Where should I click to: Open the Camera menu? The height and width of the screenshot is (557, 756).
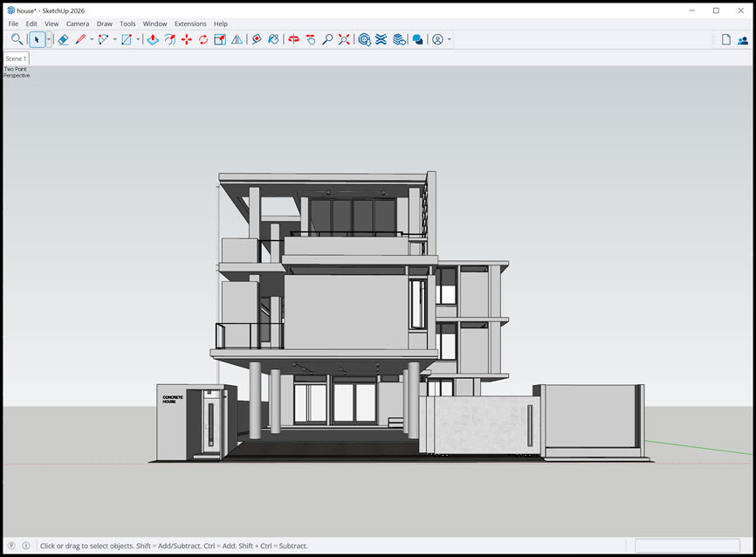click(x=78, y=24)
